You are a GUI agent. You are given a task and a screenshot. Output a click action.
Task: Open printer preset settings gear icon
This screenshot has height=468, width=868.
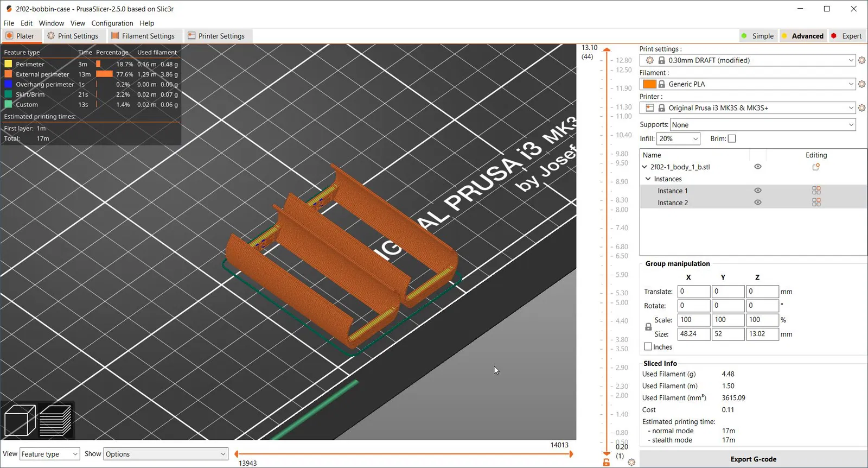(861, 108)
